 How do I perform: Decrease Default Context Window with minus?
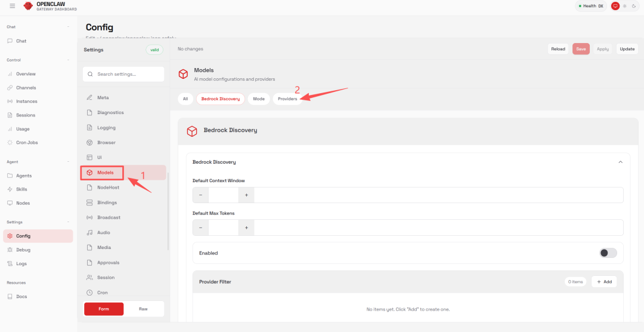pos(200,195)
